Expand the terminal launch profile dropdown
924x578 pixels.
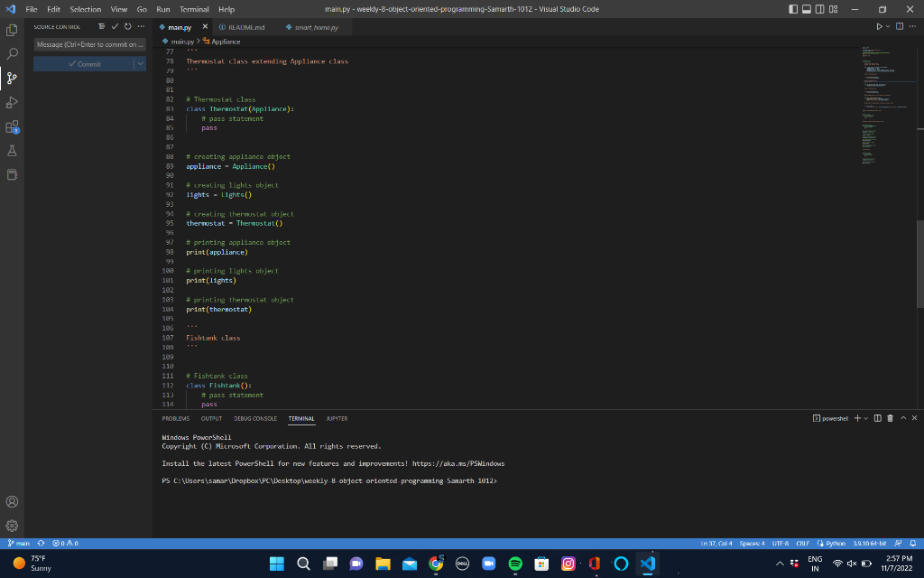tap(865, 418)
